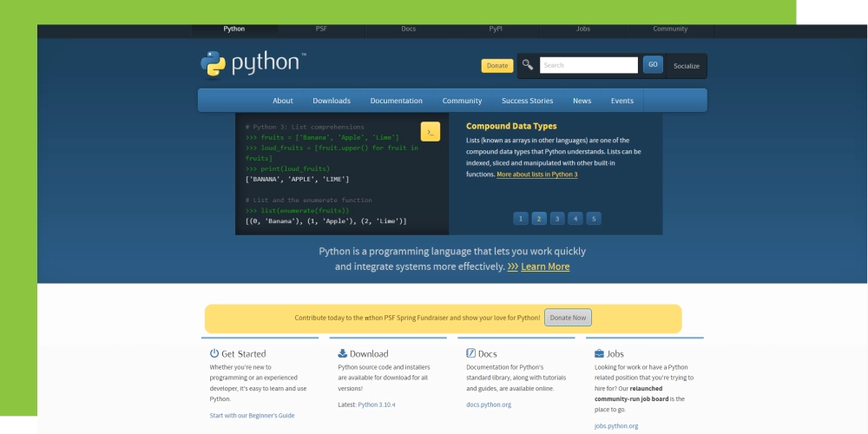
Task: Visit the docs.python.org link
Action: pos(489,404)
